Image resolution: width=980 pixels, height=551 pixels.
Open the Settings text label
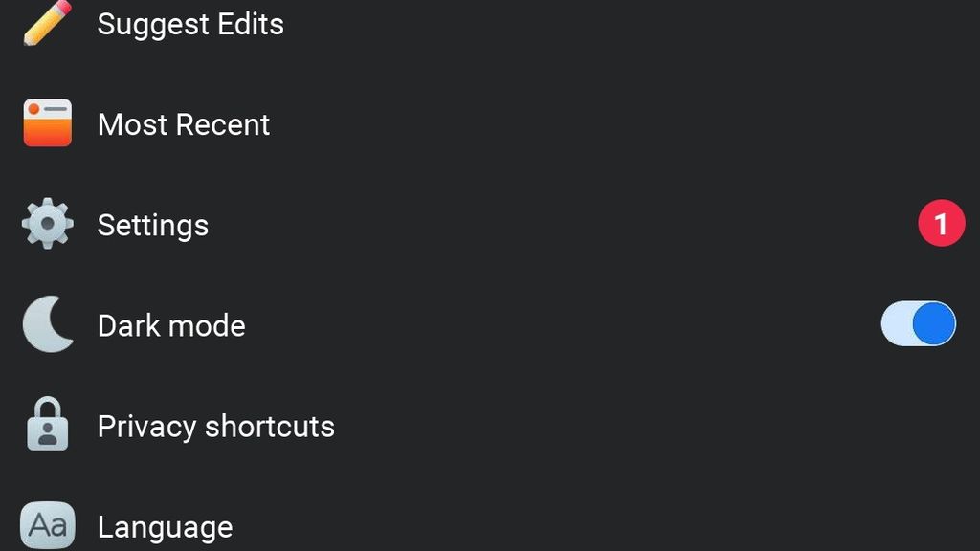point(153,226)
